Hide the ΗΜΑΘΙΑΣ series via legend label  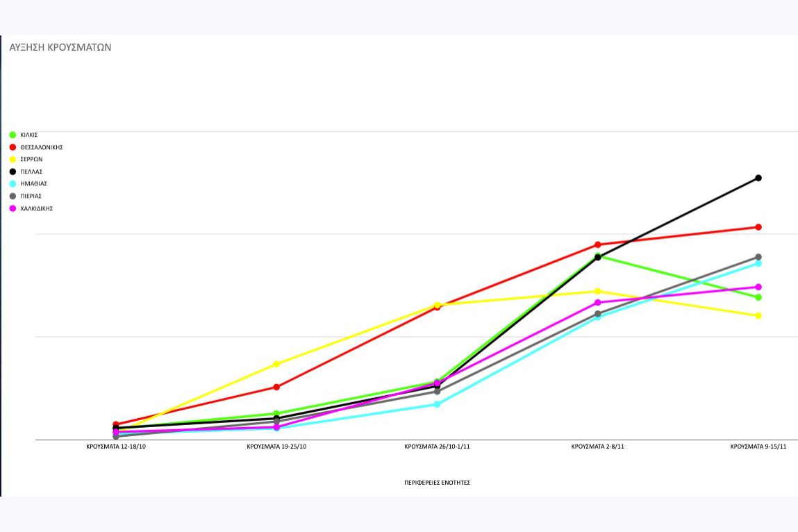click(33, 184)
